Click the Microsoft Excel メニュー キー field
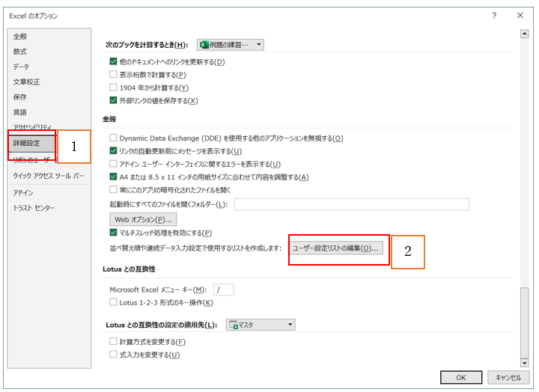539x392 pixels. 223,290
